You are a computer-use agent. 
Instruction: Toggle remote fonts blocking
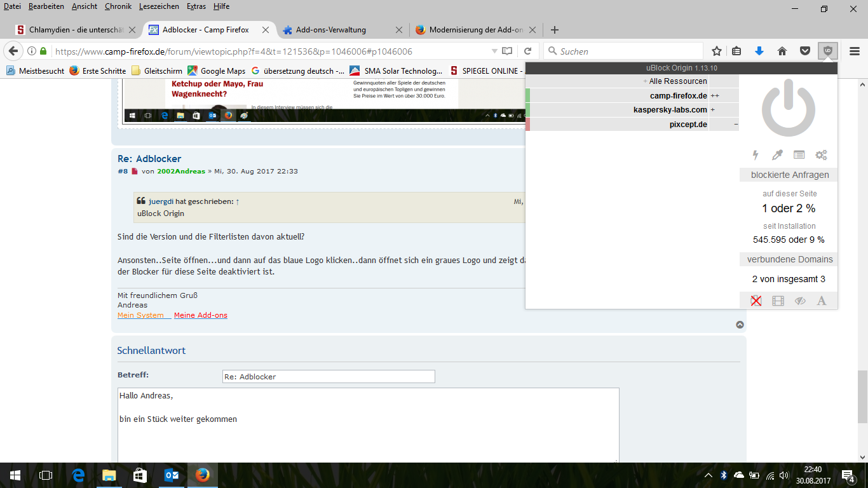[822, 301]
